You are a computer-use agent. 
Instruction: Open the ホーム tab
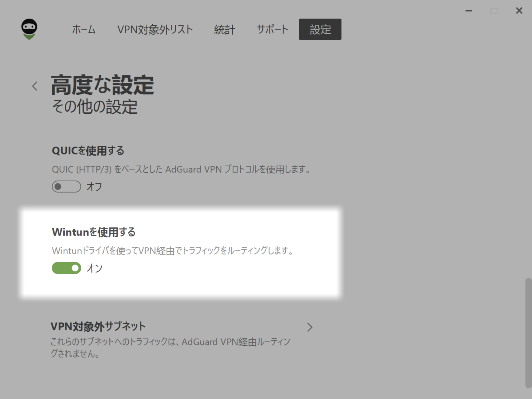84,29
